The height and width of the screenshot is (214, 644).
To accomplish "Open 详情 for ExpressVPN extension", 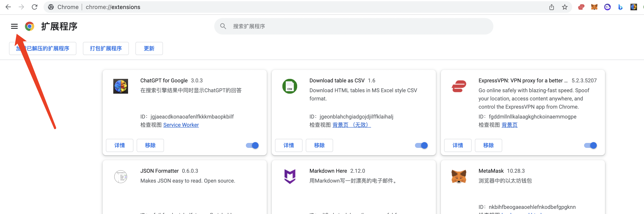I will click(x=457, y=145).
